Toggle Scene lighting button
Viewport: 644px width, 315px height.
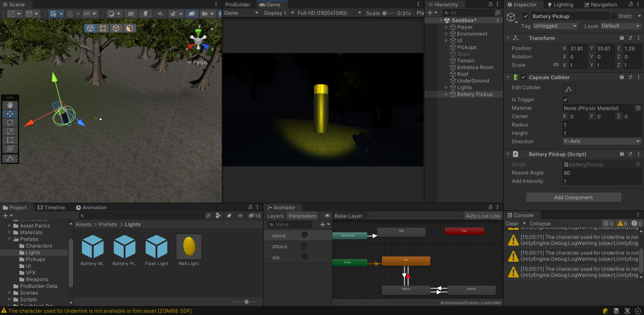tap(145, 14)
